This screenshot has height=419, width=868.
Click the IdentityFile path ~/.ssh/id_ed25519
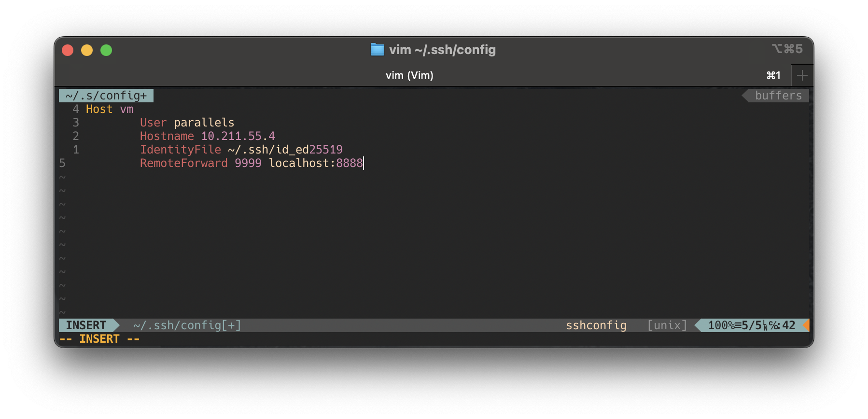pos(285,150)
